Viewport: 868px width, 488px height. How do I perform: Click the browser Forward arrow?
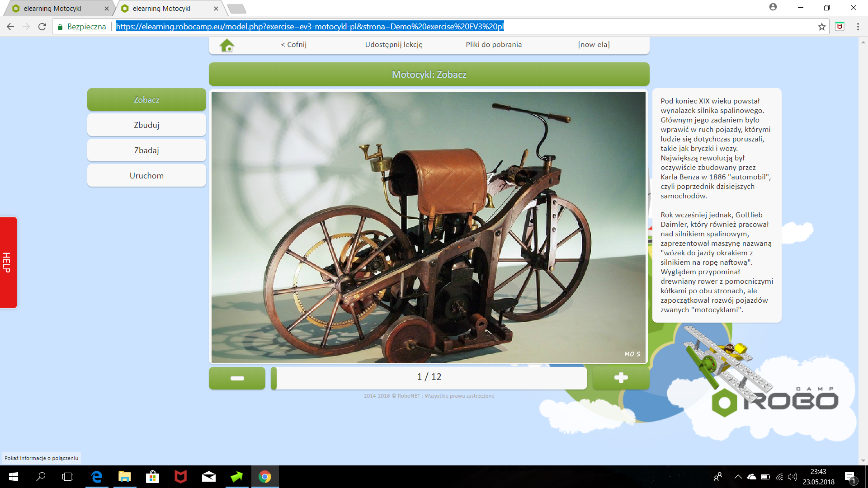(26, 27)
